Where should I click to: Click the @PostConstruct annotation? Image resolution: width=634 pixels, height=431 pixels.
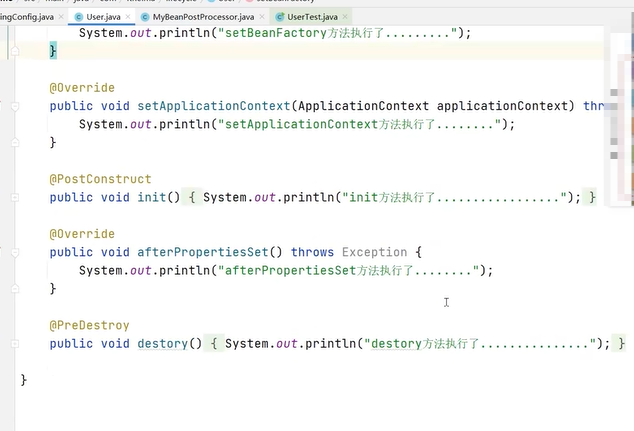pyautogui.click(x=100, y=179)
